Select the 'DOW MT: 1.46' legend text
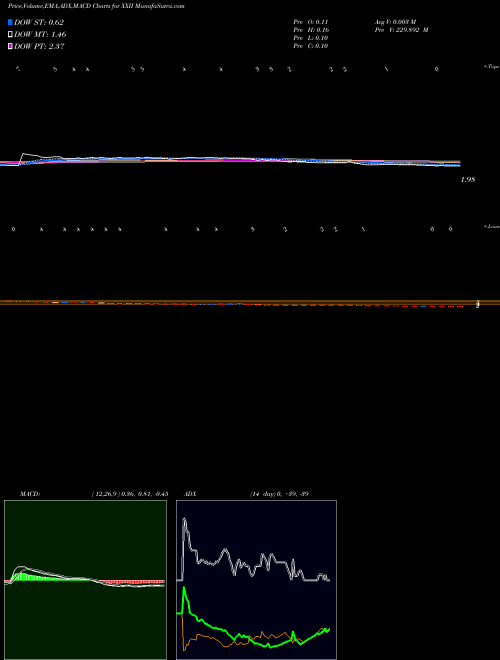Viewport: 500px width, 660px height. [40, 34]
